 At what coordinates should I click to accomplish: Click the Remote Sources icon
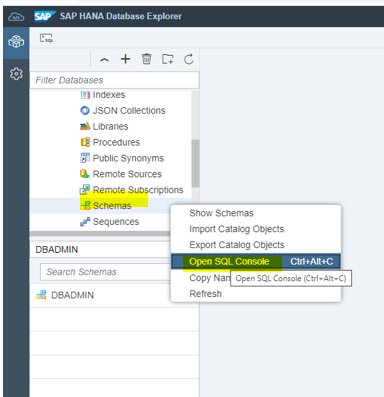point(85,174)
